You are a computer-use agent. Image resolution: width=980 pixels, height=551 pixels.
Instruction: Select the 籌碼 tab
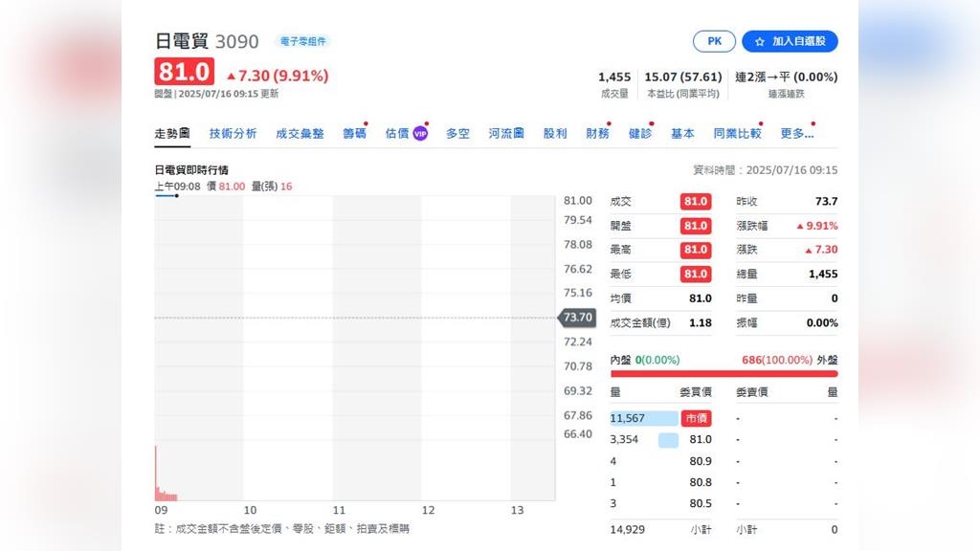[354, 134]
